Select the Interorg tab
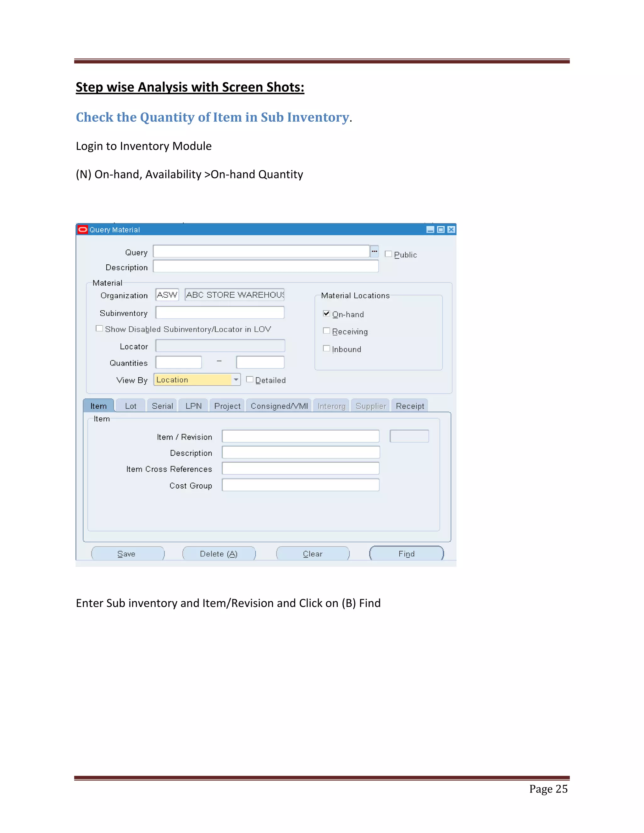Screen dimensions: 644x833 [x=331, y=406]
